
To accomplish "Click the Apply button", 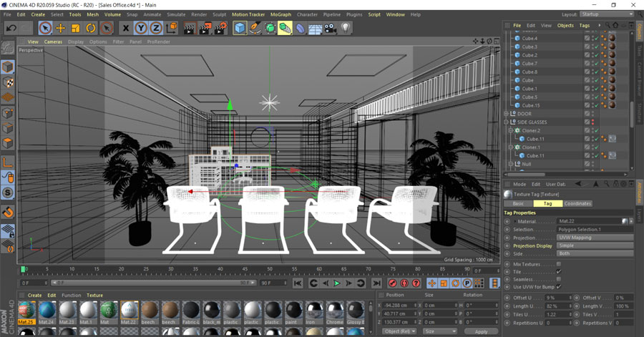I will coord(481,331).
